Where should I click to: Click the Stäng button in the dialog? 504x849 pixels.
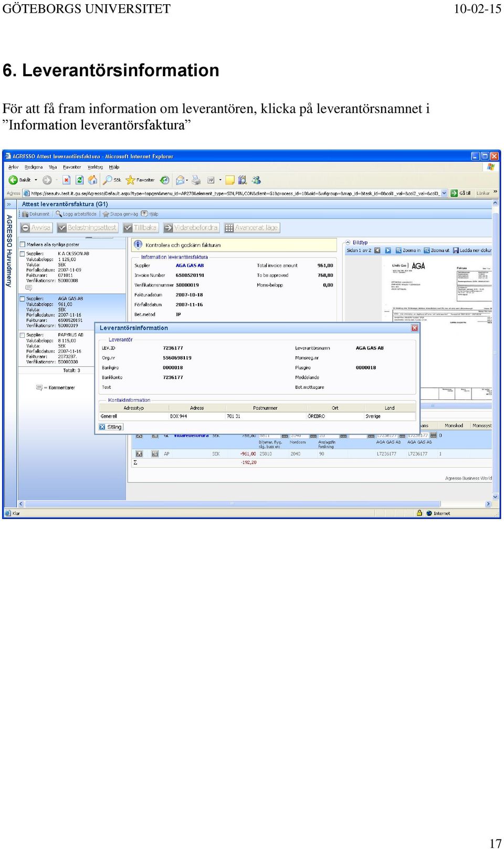[x=110, y=427]
